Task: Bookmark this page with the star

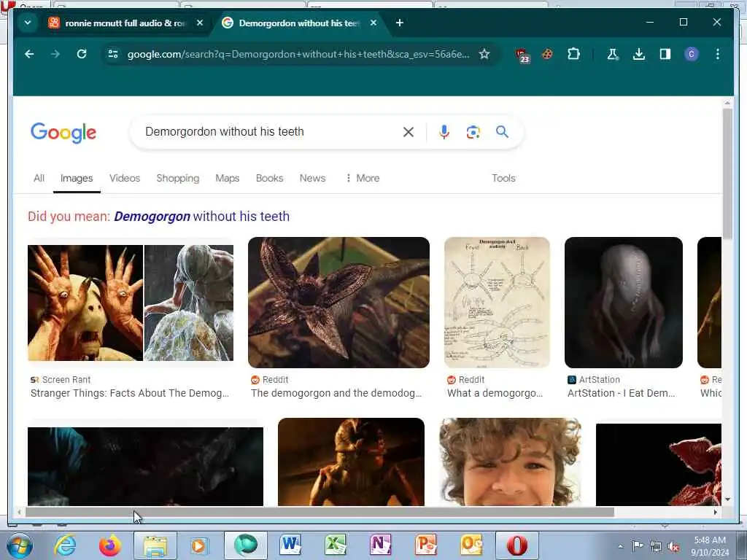Action: tap(484, 54)
